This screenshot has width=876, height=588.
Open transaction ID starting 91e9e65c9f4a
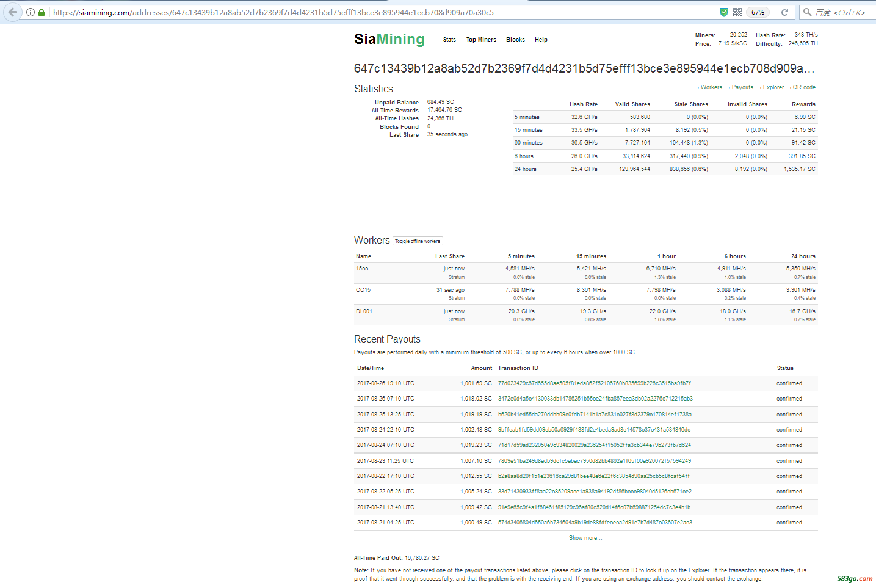coord(594,507)
